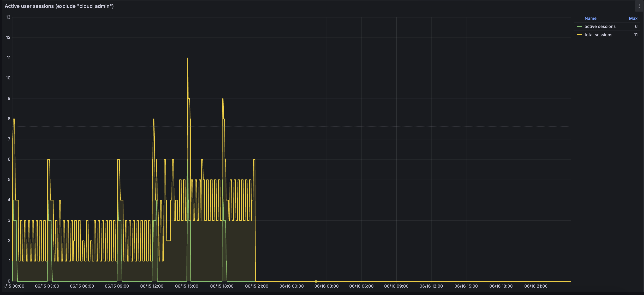Screen dimensions: 644x295
Task: Click the green active sessions color swatch
Action: 579,26
